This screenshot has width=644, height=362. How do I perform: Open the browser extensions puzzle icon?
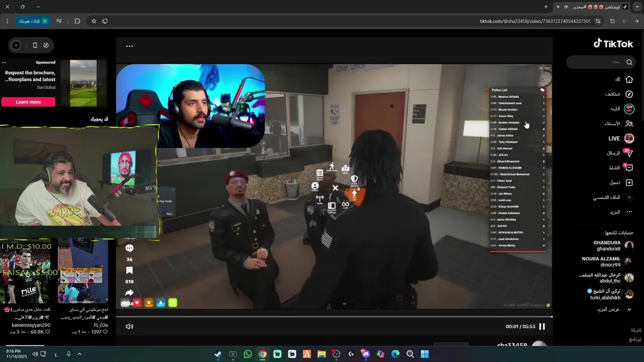click(77, 21)
